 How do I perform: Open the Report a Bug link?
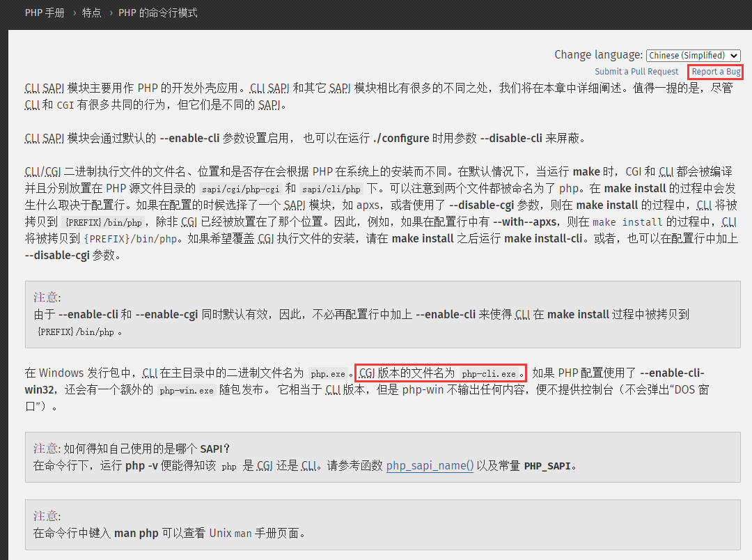point(715,72)
